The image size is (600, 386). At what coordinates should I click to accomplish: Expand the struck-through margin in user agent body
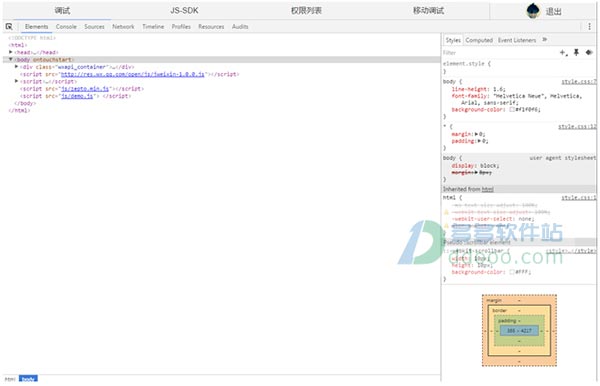pyautogui.click(x=477, y=173)
